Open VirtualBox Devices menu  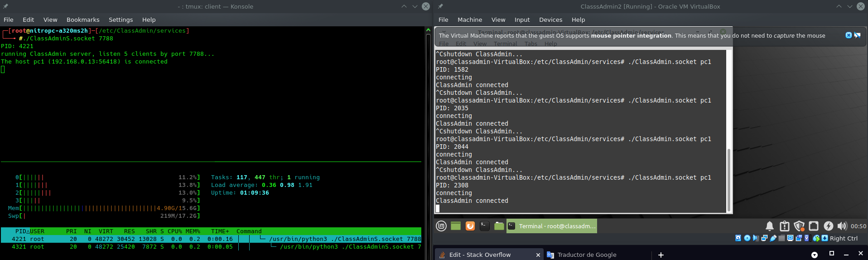pos(550,20)
